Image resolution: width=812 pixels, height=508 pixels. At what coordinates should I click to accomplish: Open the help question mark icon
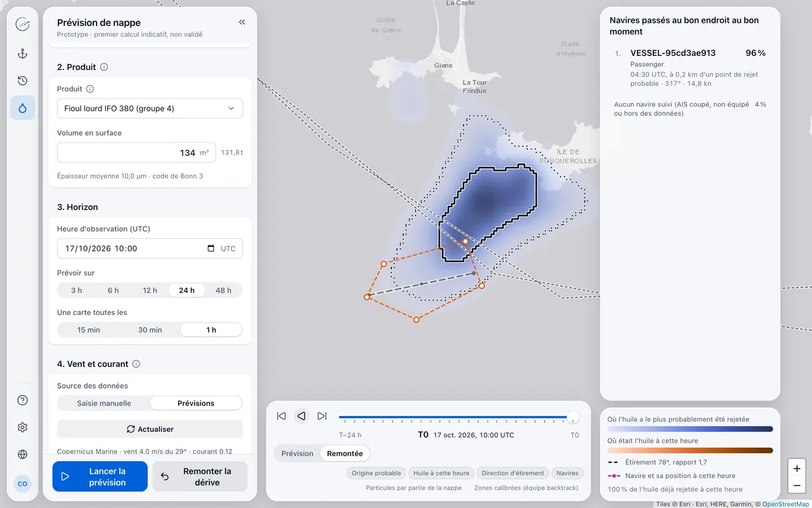point(22,400)
